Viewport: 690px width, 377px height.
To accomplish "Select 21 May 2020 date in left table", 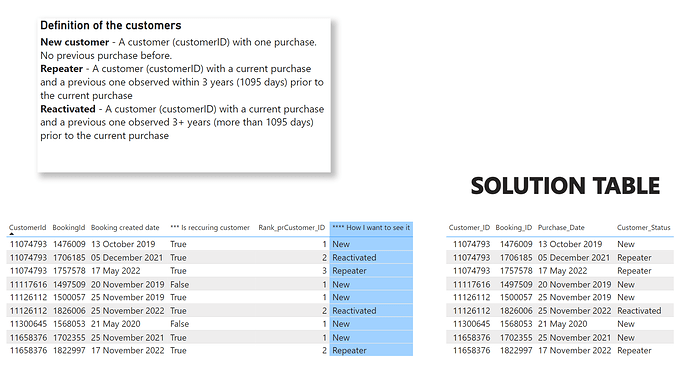I will tap(116, 324).
